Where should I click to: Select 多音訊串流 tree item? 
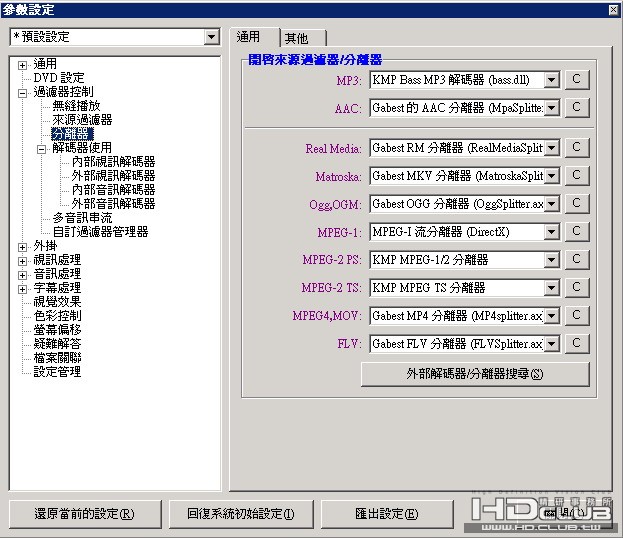82,218
